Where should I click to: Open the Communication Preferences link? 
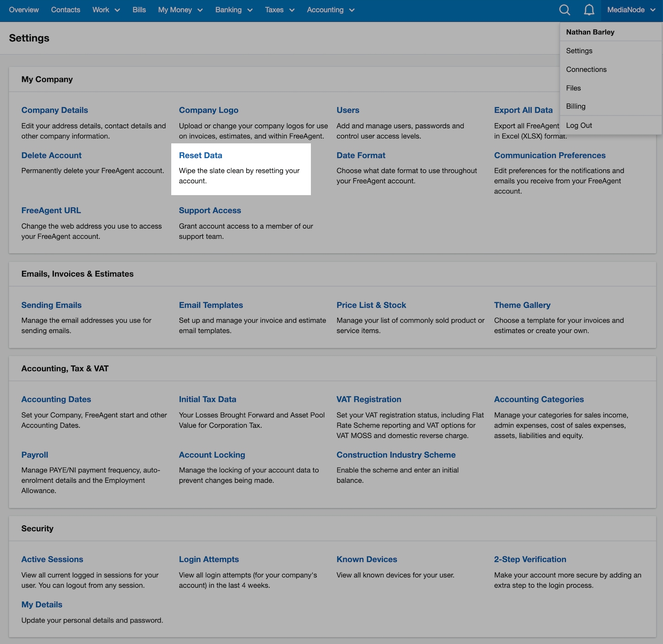tap(550, 155)
